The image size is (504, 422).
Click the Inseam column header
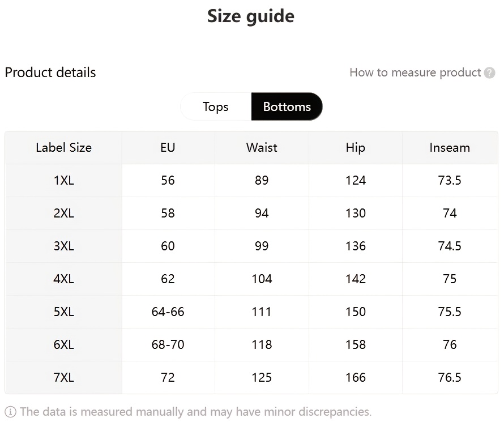click(450, 147)
